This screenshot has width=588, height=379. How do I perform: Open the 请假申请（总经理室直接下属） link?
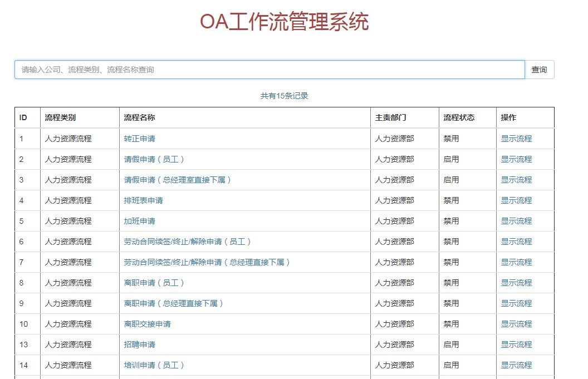pos(178,180)
